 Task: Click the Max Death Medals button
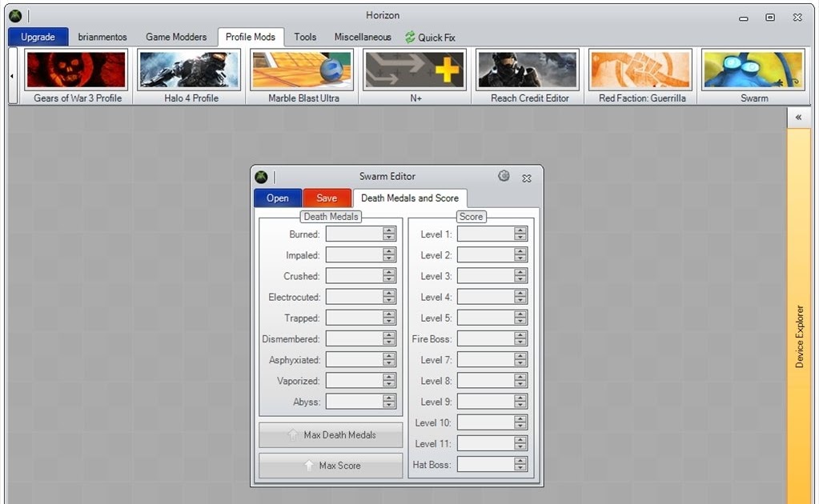click(331, 434)
